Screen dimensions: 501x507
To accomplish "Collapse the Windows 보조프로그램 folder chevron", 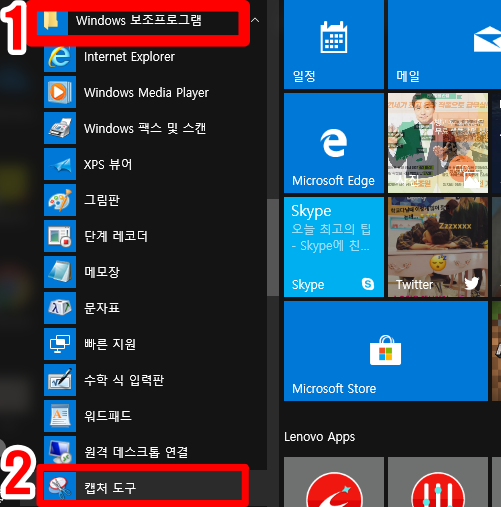I will point(255,20).
